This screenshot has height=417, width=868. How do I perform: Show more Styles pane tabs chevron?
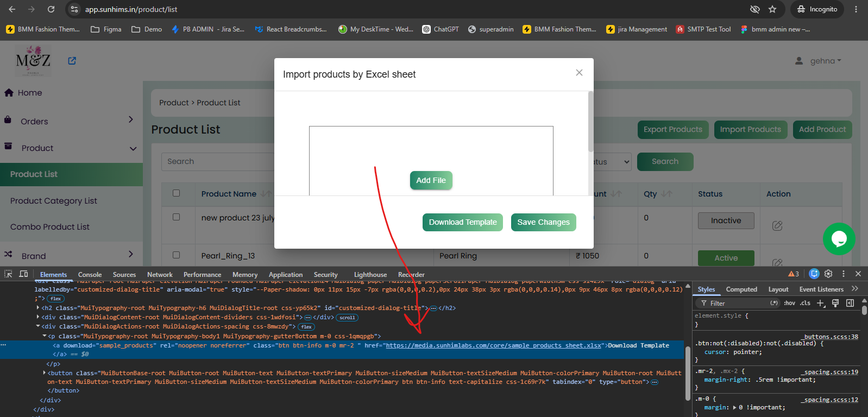[855, 289]
